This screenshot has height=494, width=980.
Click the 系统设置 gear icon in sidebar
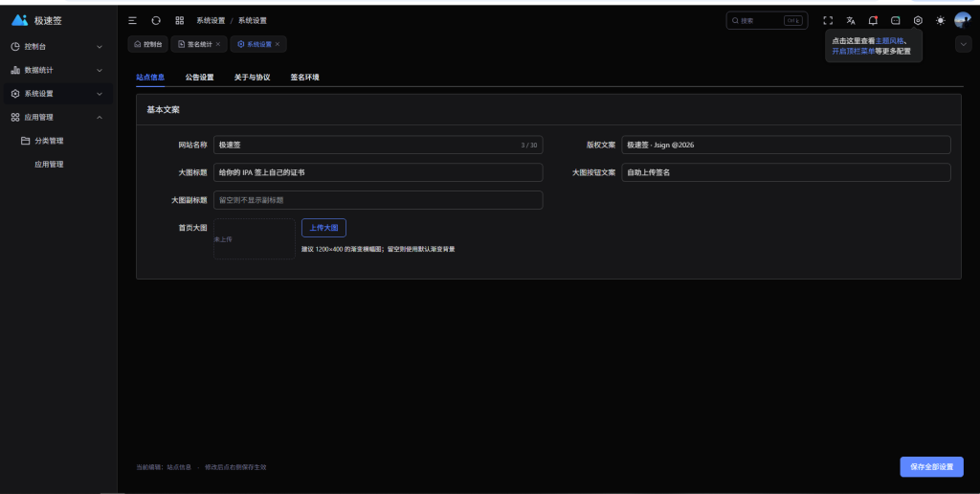(x=15, y=94)
